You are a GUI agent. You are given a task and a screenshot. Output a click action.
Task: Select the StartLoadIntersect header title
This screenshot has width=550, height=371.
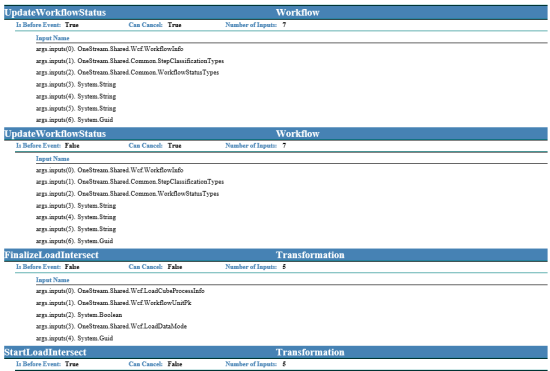[x=45, y=352]
